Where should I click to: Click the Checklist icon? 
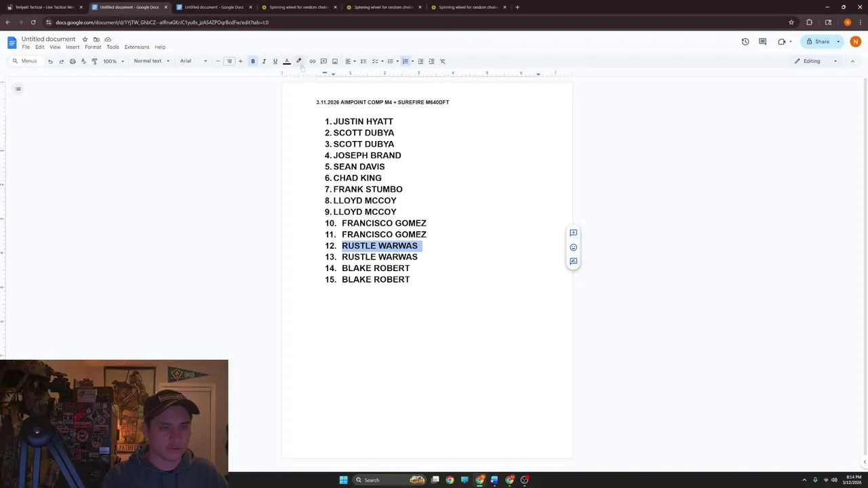coord(375,61)
